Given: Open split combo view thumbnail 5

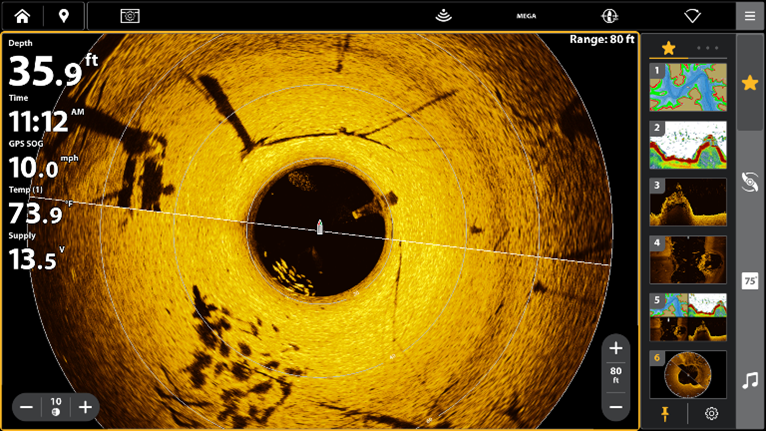Looking at the screenshot, I should coord(688,317).
